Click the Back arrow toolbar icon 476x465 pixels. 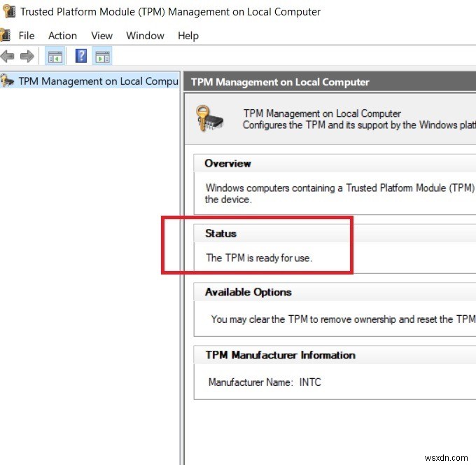[x=8, y=56]
